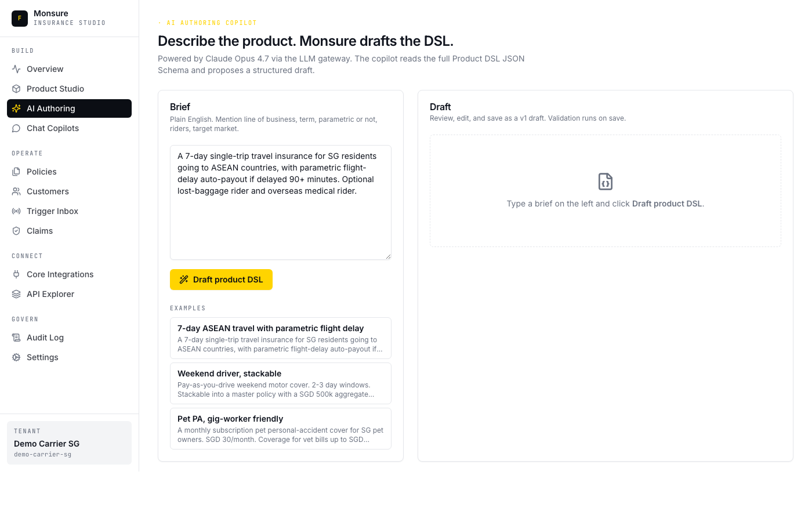
Task: Click the Audit Log scroll icon
Action: tap(16, 338)
